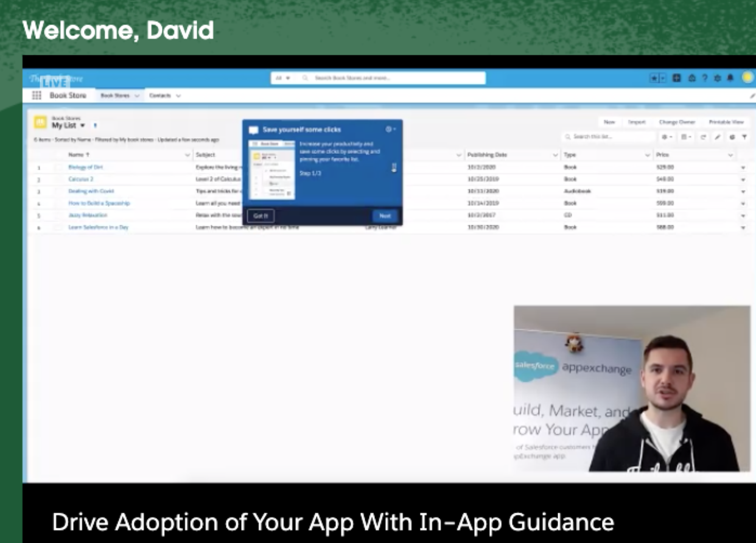
Task: Open the notifications bell
Action: [730, 78]
